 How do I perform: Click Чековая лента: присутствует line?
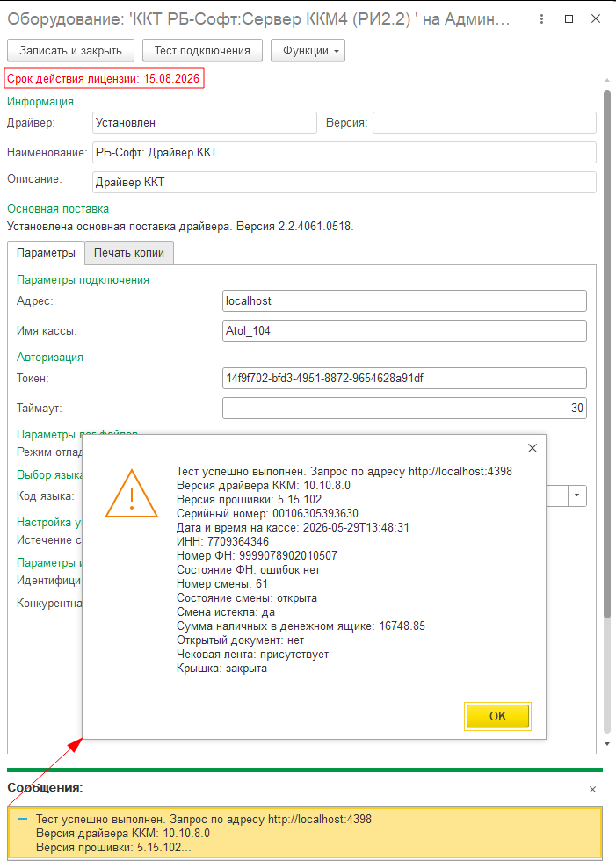coord(252,655)
